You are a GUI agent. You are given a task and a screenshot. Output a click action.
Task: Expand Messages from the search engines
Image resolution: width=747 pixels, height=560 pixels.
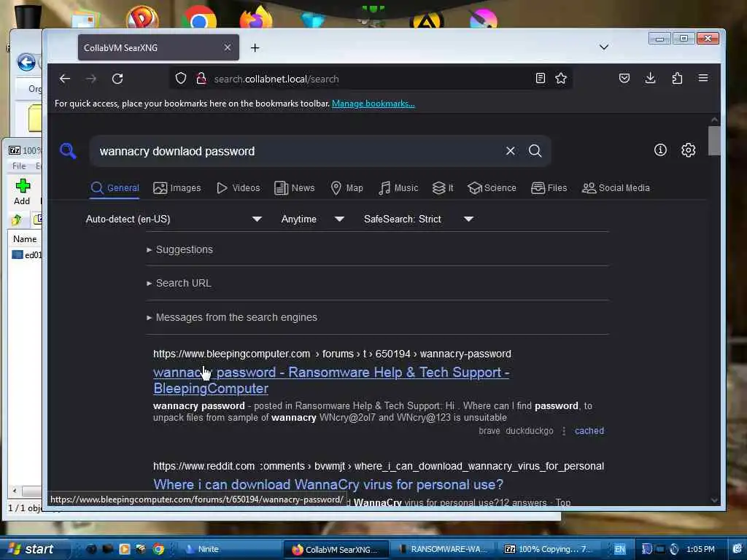pyautogui.click(x=231, y=317)
